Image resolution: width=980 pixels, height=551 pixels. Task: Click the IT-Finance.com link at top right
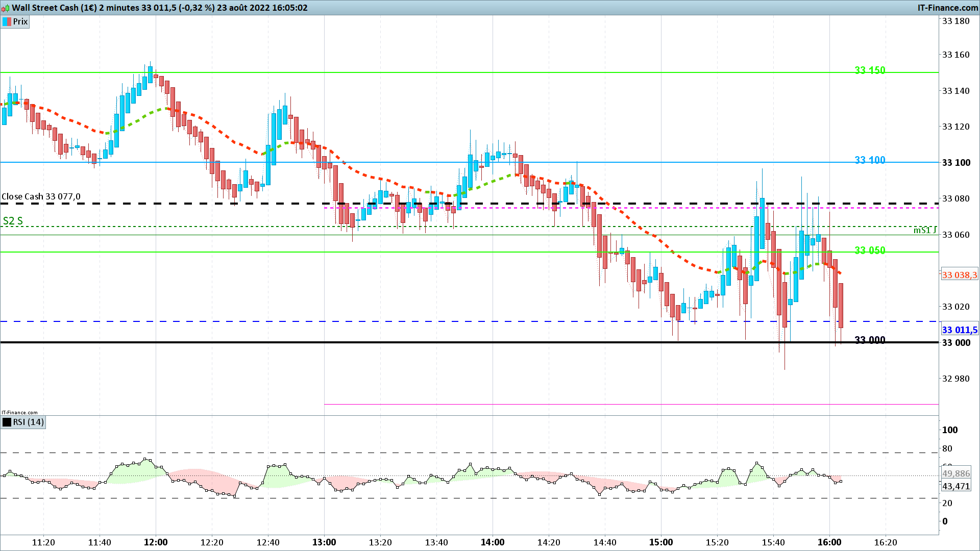click(947, 8)
